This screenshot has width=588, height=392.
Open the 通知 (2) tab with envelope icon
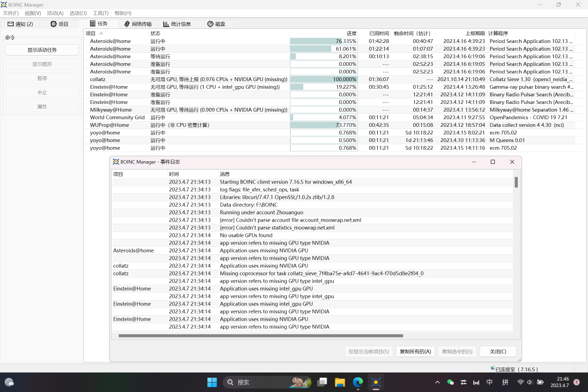(x=20, y=24)
